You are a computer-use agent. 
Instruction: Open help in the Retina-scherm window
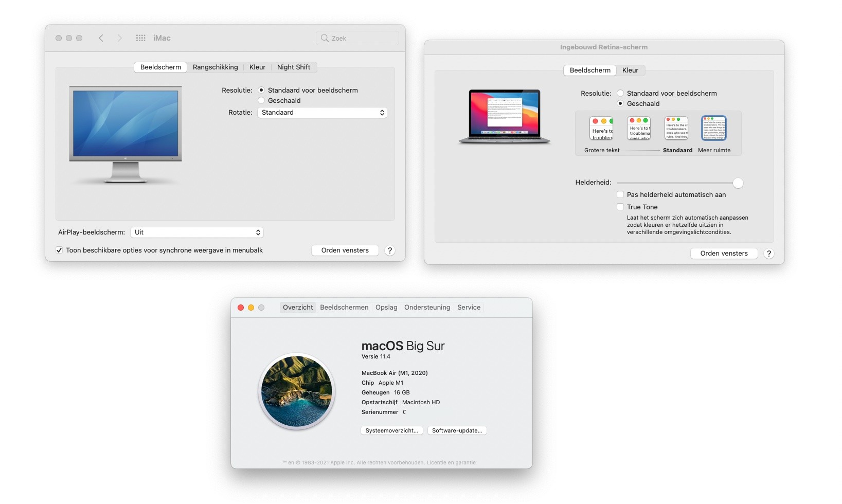click(x=769, y=254)
